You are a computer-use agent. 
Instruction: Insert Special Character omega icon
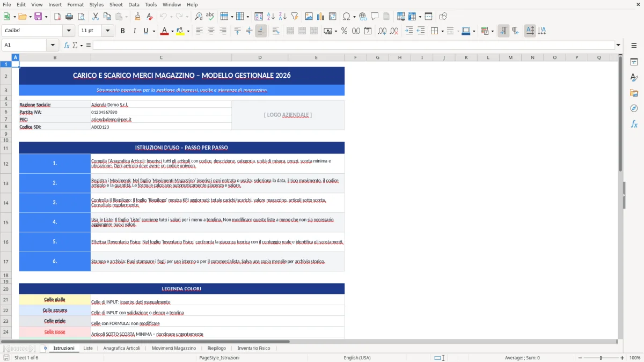[x=346, y=17]
